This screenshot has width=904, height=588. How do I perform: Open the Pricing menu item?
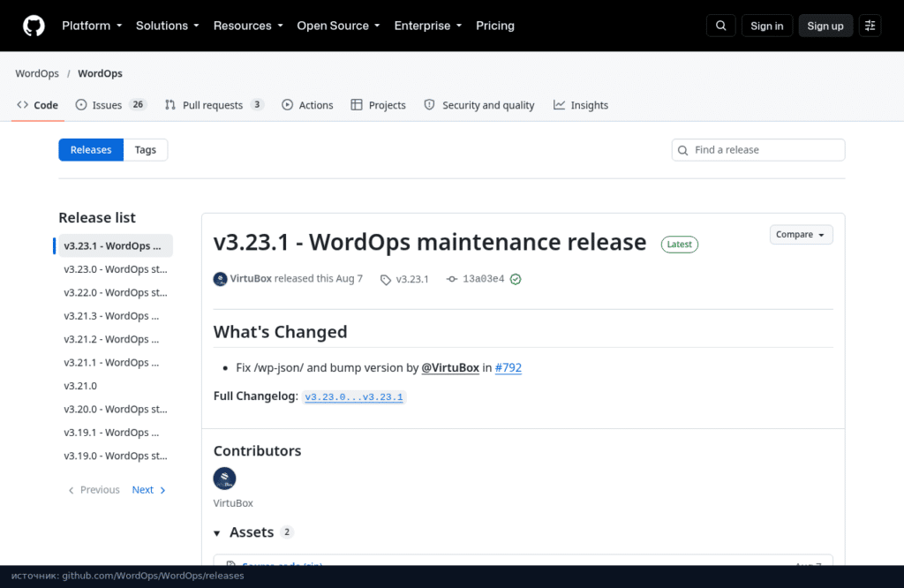pos(495,26)
